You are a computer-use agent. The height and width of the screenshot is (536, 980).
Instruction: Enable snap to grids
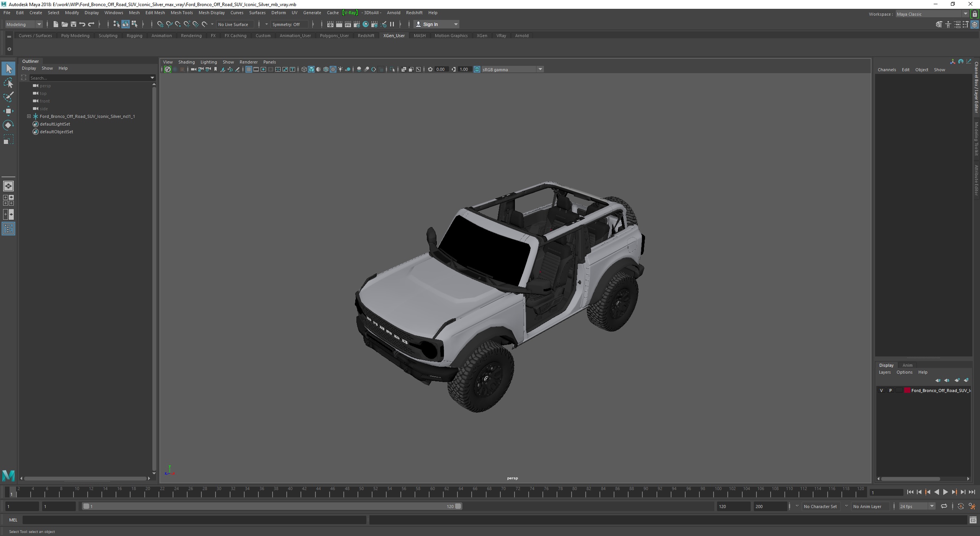[160, 24]
